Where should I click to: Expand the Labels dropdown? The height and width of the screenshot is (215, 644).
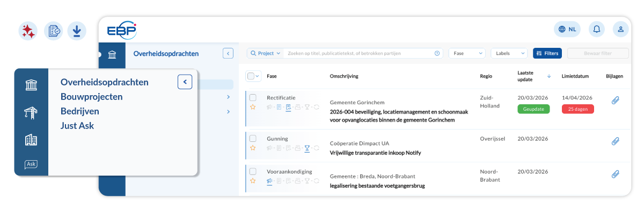509,53
